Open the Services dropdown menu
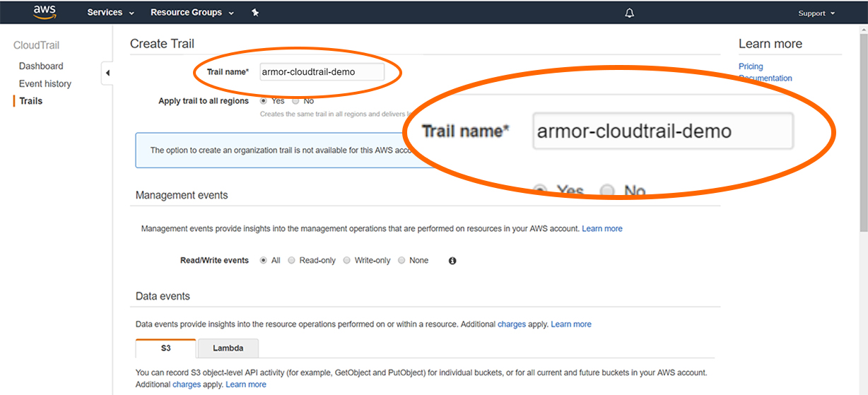868x395 pixels. [x=110, y=13]
